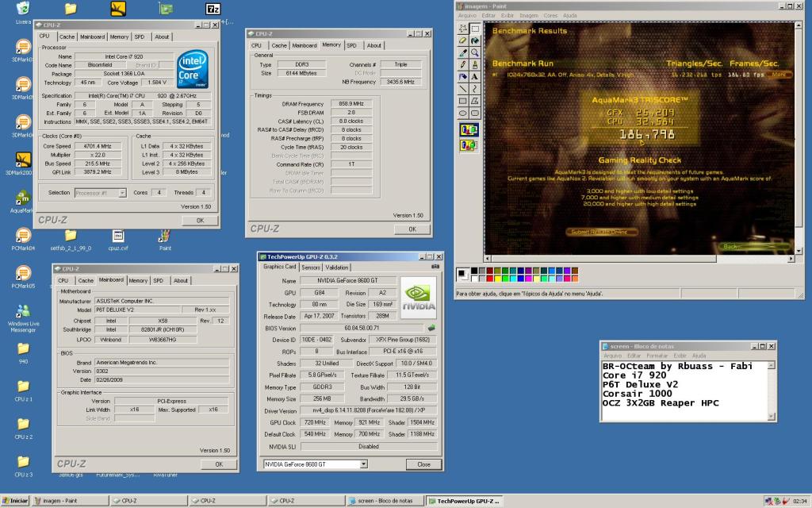Enable opaque selection mode in Paint

click(469, 129)
